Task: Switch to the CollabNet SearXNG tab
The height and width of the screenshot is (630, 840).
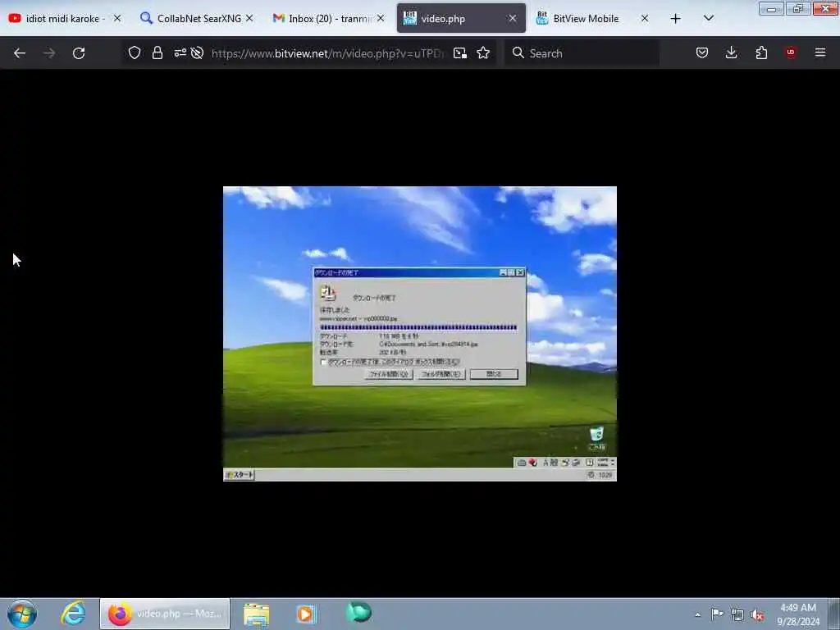Action: tap(197, 19)
